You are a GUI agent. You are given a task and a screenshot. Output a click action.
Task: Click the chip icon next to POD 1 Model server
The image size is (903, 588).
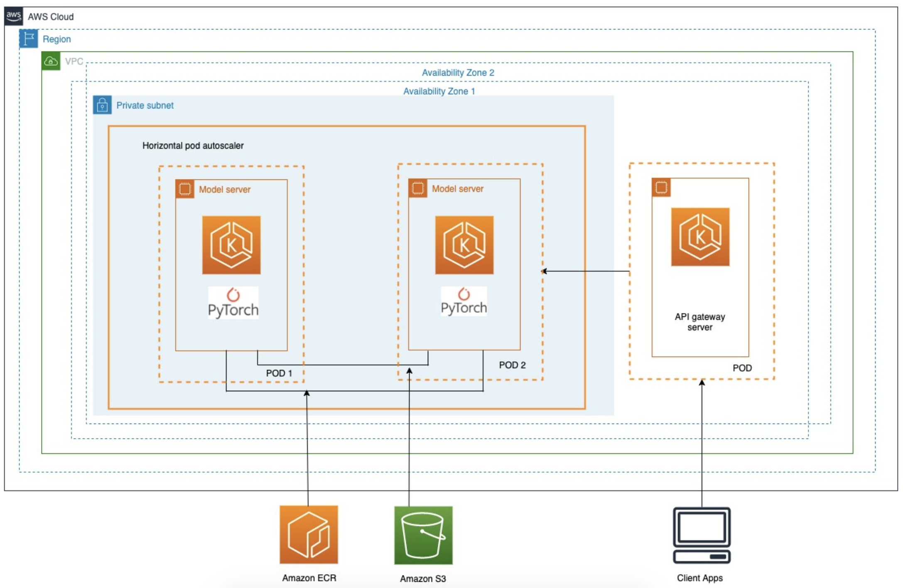point(185,189)
